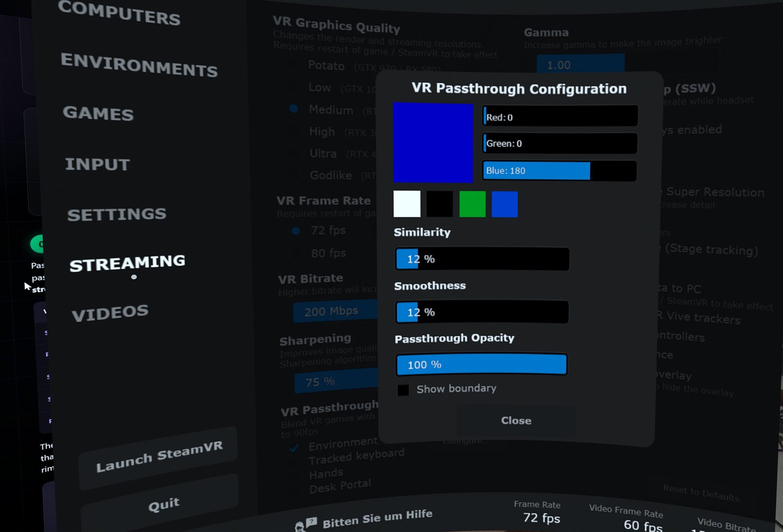
Task: Select 72 fps frame rate
Action: (x=296, y=230)
